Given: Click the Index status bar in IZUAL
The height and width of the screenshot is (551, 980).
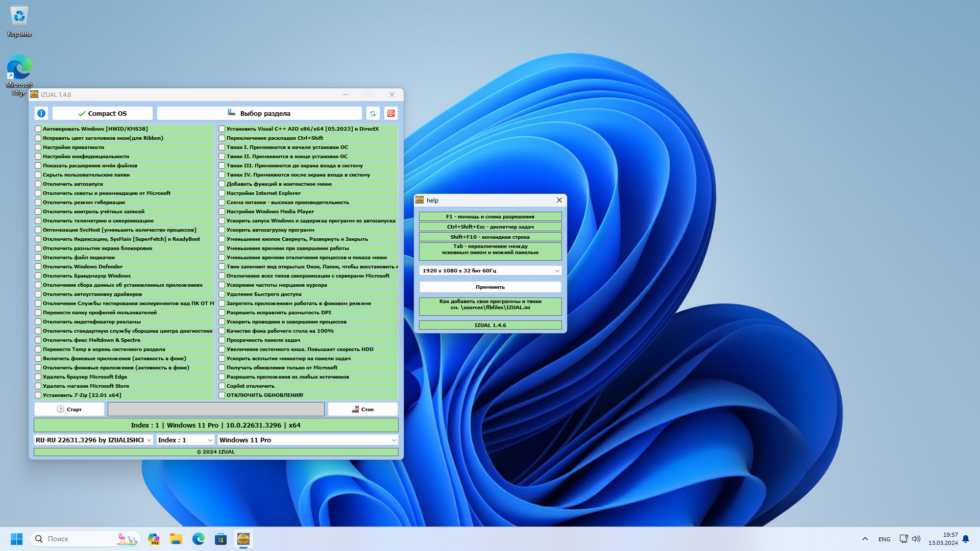Looking at the screenshot, I should point(216,425).
